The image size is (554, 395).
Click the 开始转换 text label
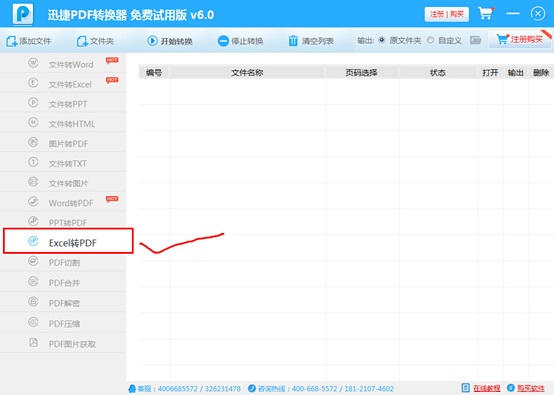pyautogui.click(x=177, y=41)
